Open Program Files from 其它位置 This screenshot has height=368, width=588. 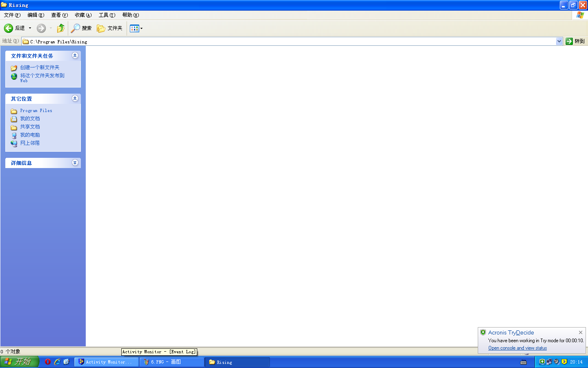[x=36, y=111]
